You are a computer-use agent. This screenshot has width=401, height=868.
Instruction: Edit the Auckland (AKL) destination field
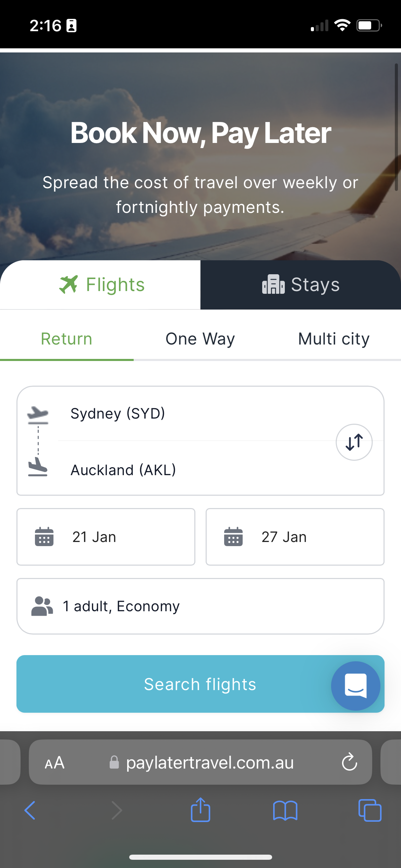click(x=195, y=470)
